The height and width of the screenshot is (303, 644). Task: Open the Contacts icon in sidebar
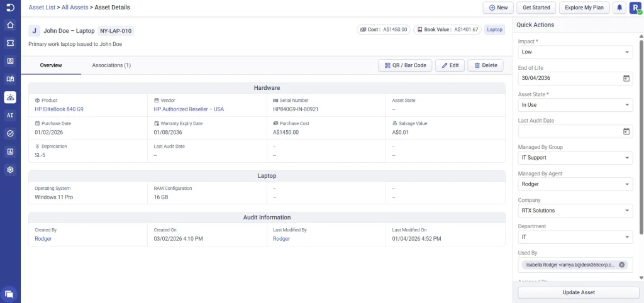click(10, 61)
